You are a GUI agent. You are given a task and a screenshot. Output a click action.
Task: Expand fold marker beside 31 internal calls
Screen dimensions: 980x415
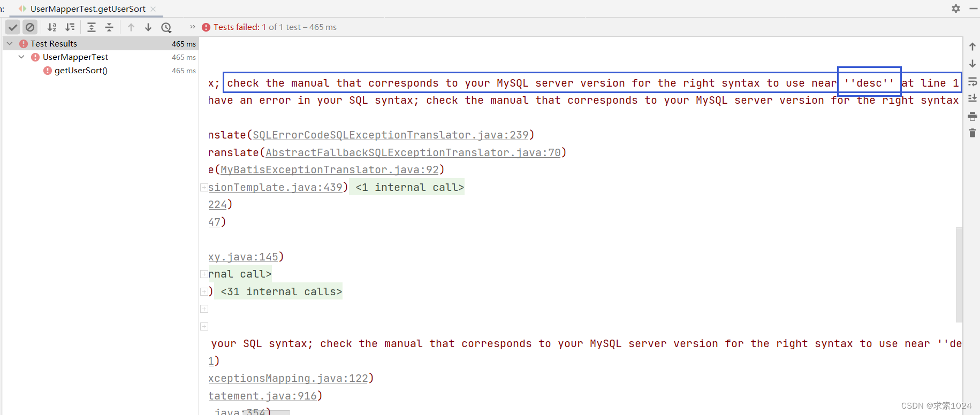tap(204, 291)
